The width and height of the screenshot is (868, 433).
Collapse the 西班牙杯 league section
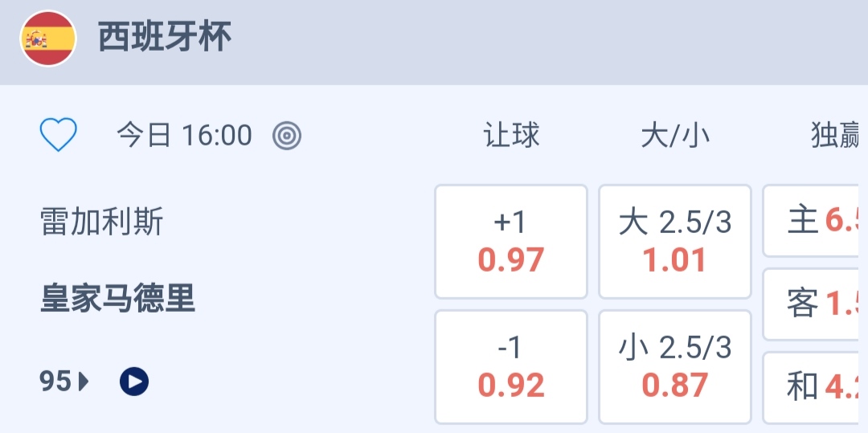point(165,38)
